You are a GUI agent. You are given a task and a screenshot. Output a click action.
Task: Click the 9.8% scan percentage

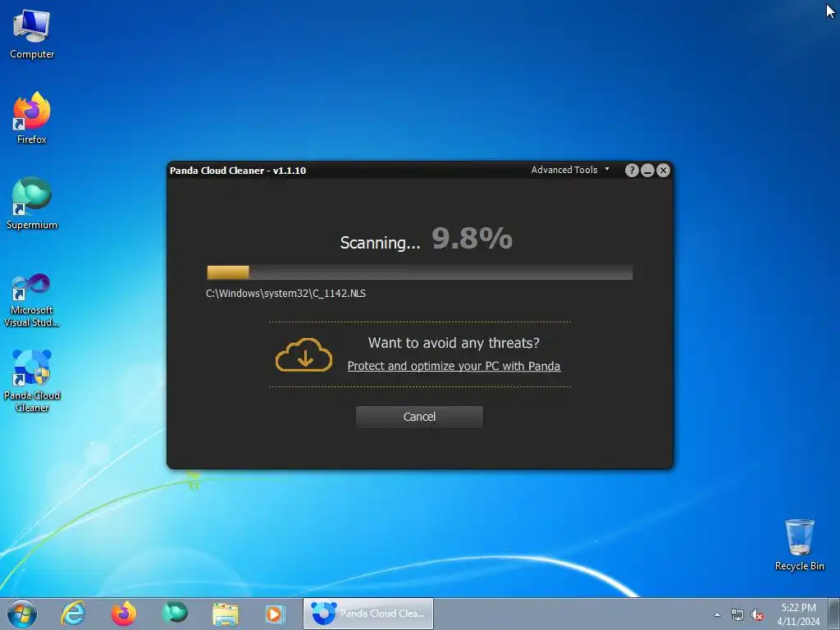point(472,239)
